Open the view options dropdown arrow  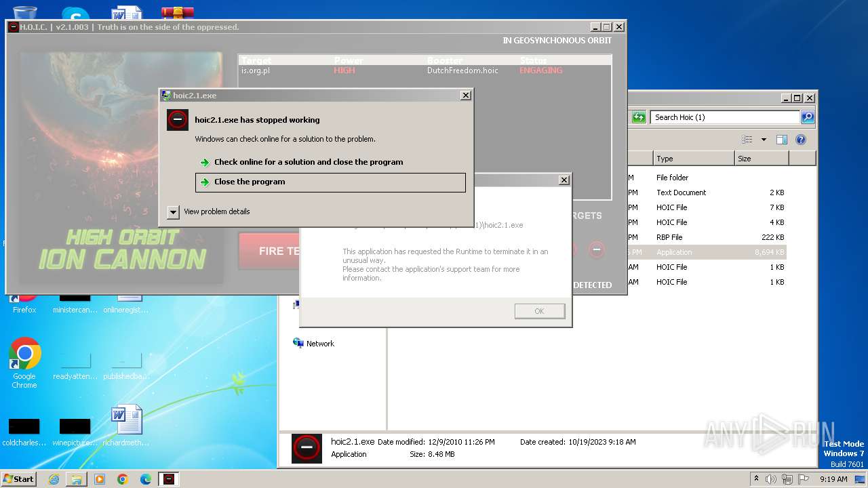coord(764,140)
